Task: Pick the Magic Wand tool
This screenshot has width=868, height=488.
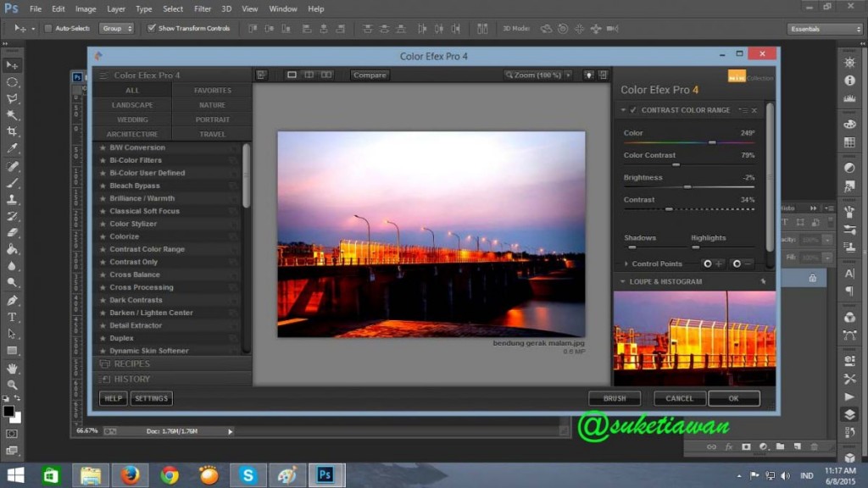Action: (12, 115)
